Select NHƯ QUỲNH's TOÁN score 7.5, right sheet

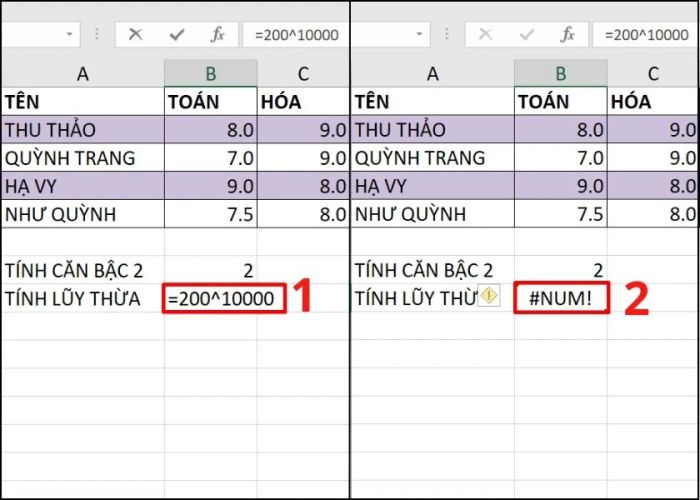point(561,214)
